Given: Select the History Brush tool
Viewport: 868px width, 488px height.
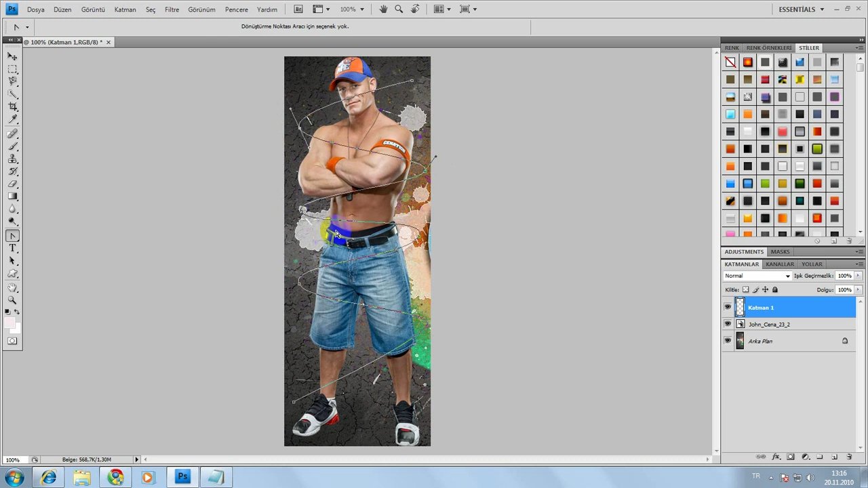Looking at the screenshot, I should point(12,171).
